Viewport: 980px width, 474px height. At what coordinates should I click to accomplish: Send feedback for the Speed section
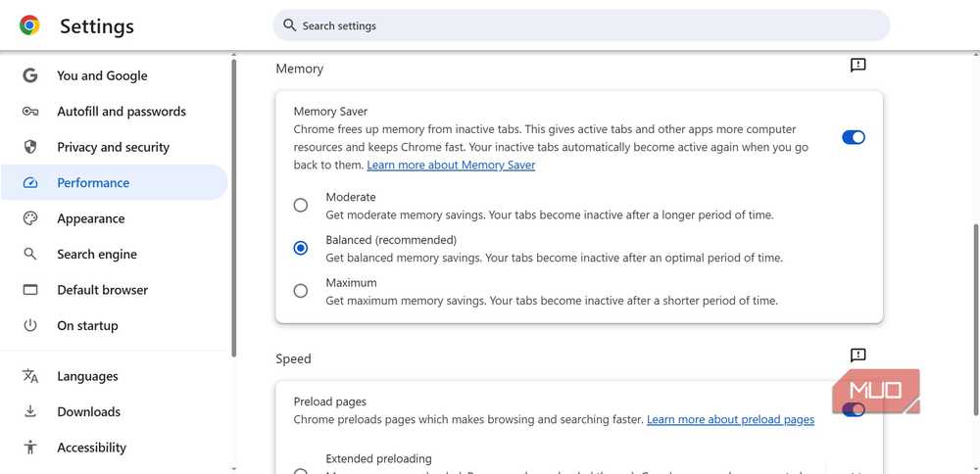coord(858,355)
